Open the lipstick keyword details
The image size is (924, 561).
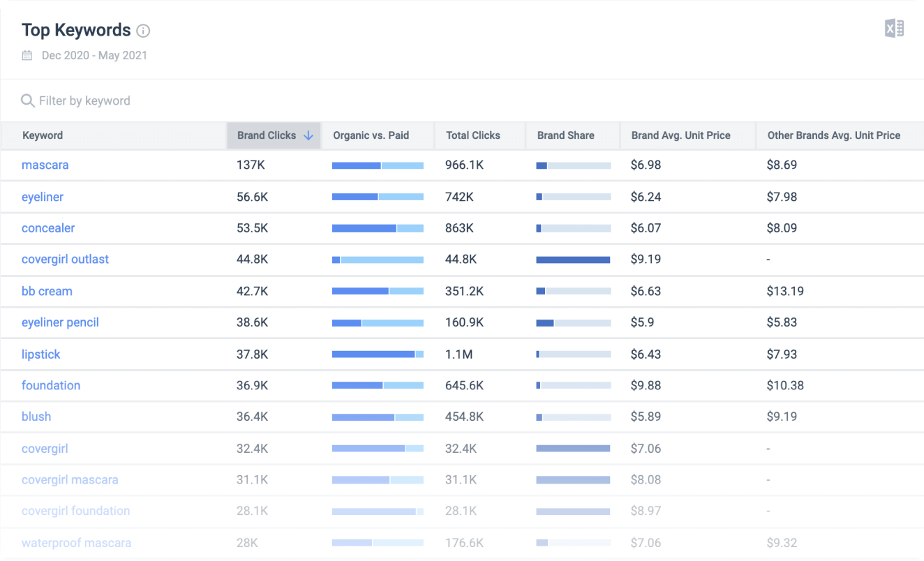point(40,354)
